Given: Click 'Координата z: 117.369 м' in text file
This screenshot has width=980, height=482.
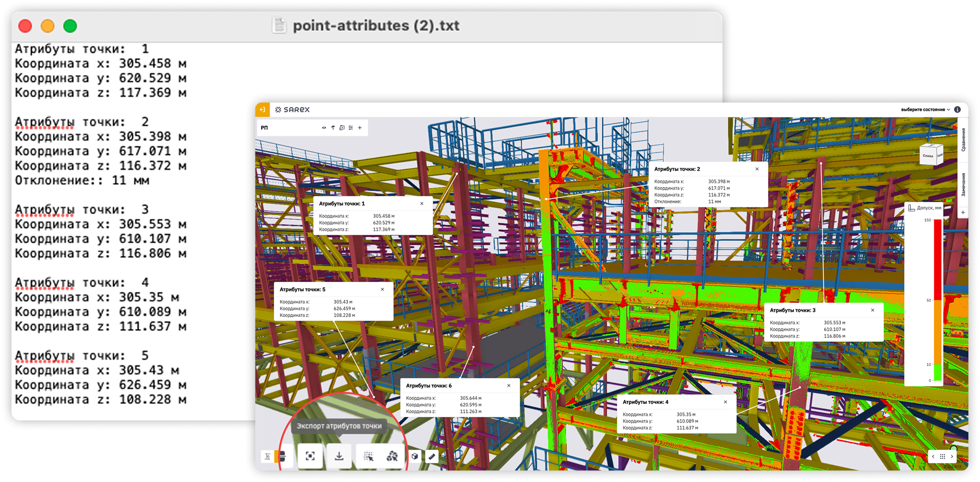Looking at the screenshot, I should (100, 92).
